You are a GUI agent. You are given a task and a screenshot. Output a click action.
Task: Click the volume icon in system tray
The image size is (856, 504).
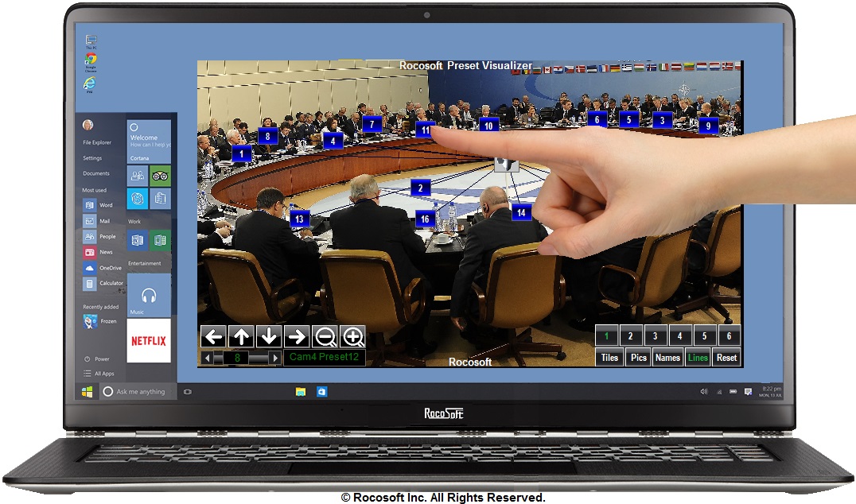[704, 392]
